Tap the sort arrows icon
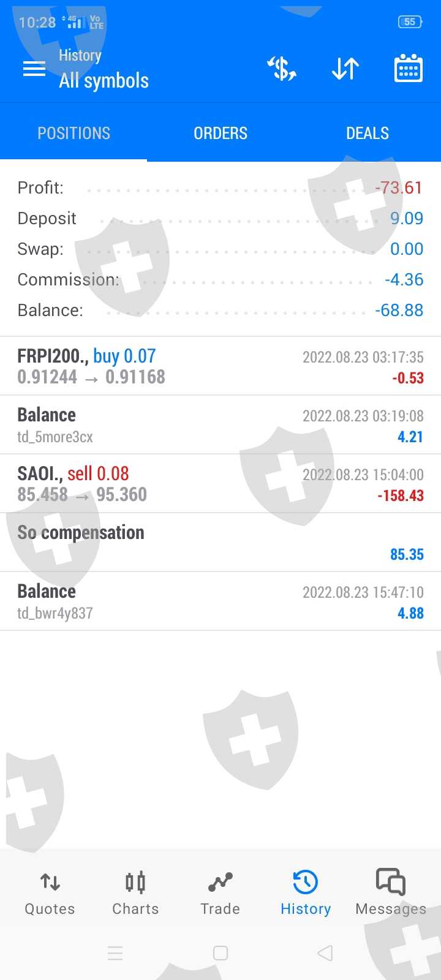441x980 pixels. 345,69
